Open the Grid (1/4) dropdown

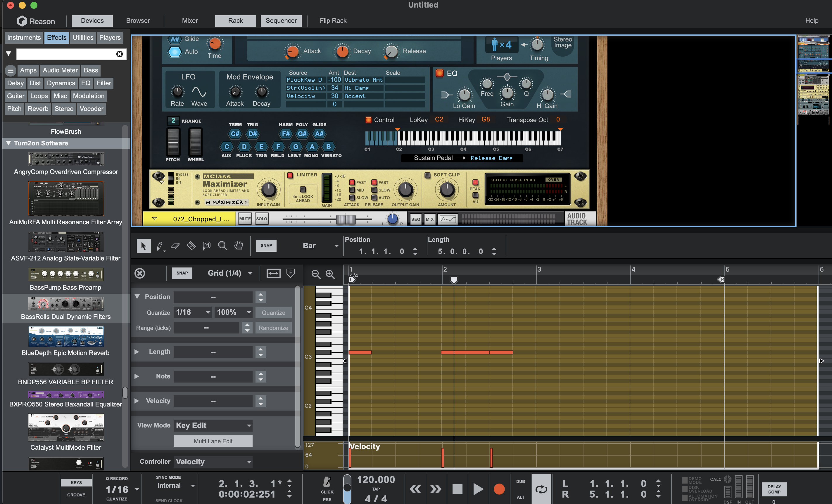pyautogui.click(x=229, y=273)
